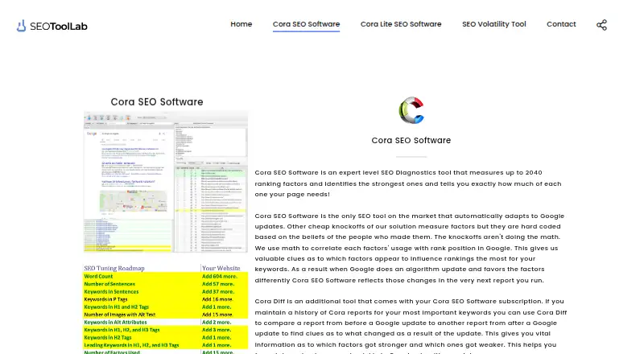Viewport: 644px width, 354px height.
Task: Select Leading Keywords in H1, H2, H3 row
Action: pyautogui.click(x=166, y=345)
